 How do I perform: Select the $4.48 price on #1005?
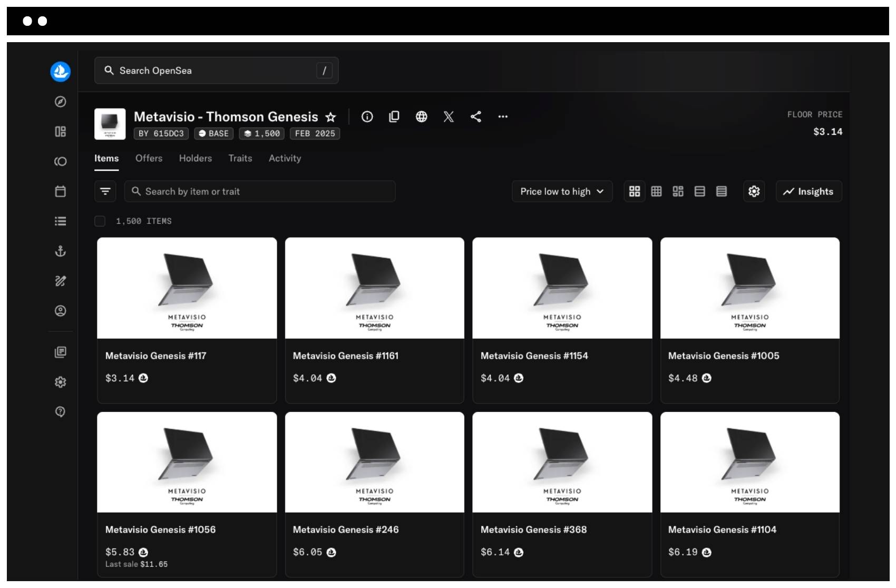point(683,378)
